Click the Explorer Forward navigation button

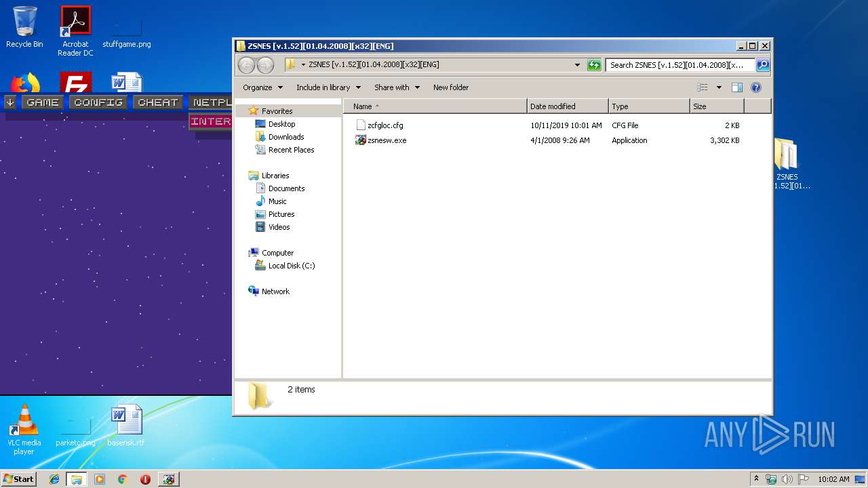pyautogui.click(x=266, y=65)
